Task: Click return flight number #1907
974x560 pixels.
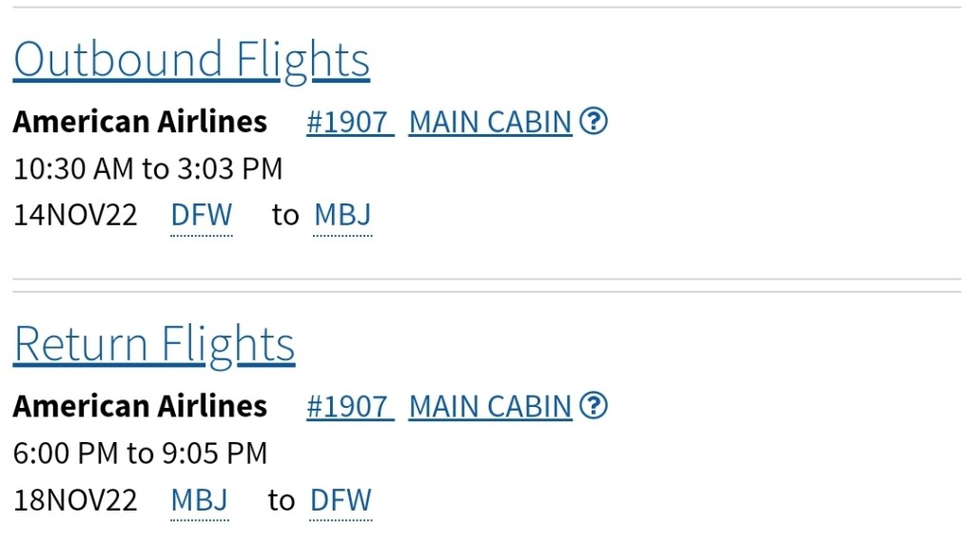Action: pyautogui.click(x=348, y=406)
